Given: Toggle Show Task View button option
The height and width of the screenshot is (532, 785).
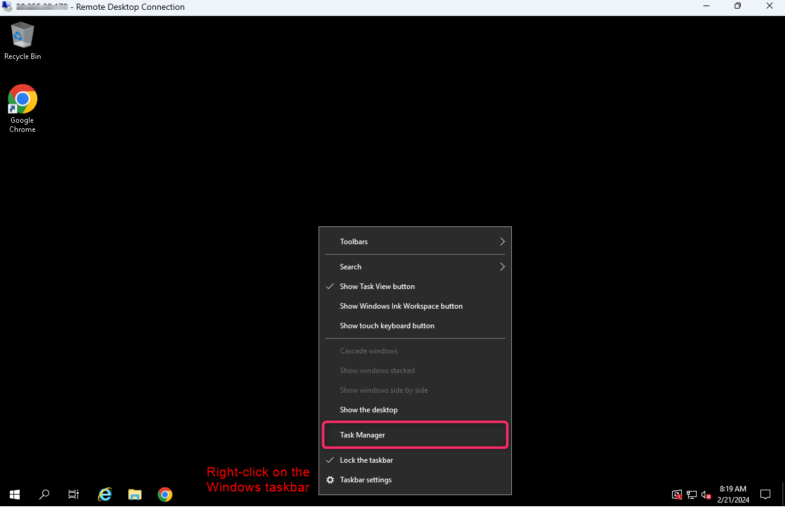Looking at the screenshot, I should 377,286.
